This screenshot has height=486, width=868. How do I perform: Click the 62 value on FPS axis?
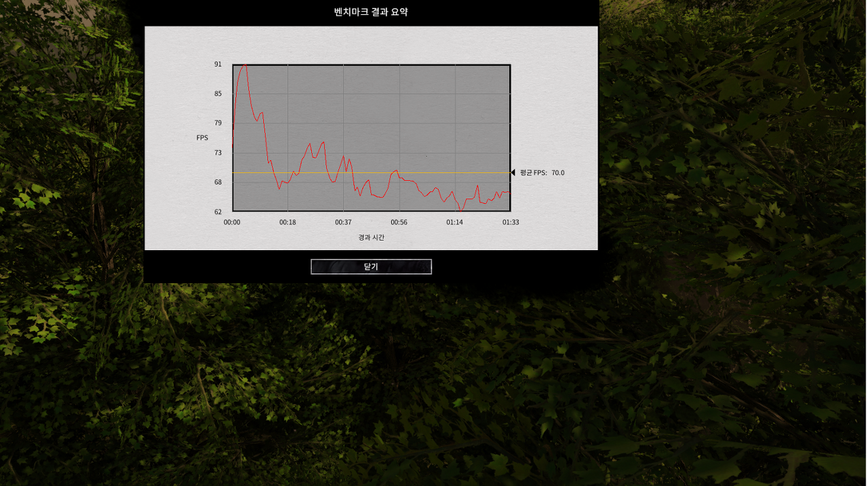point(218,211)
